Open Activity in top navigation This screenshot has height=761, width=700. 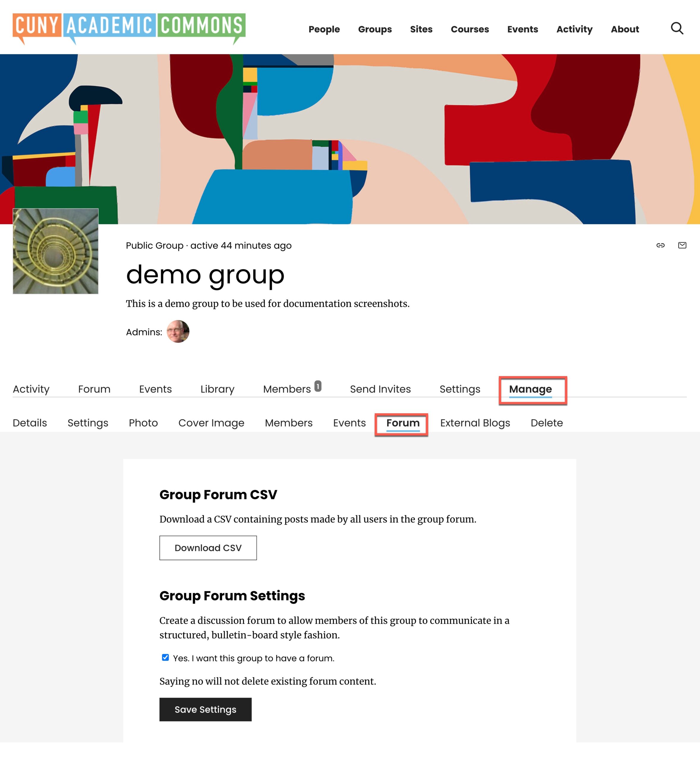coord(574,29)
